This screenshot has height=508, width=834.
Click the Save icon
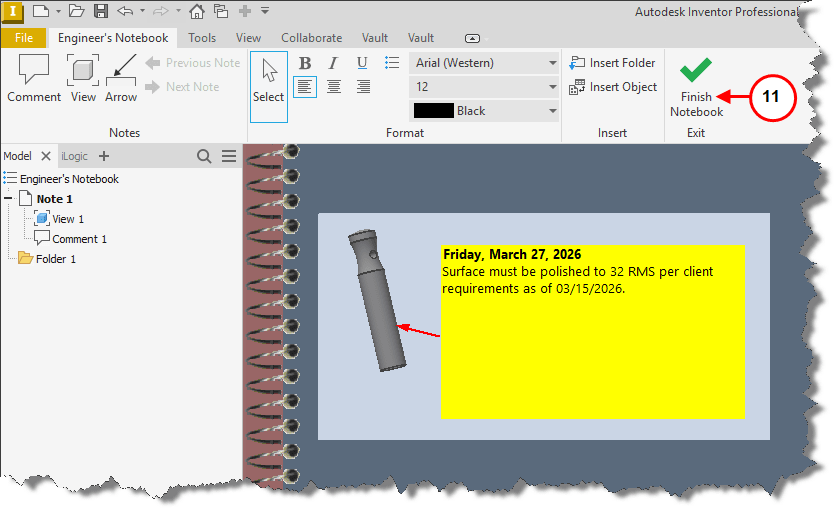tap(101, 11)
